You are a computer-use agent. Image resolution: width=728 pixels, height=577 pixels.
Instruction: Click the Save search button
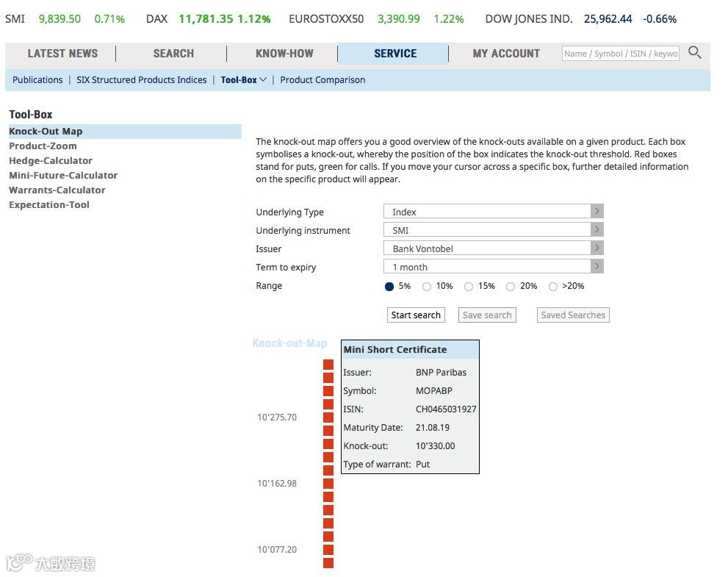point(487,315)
